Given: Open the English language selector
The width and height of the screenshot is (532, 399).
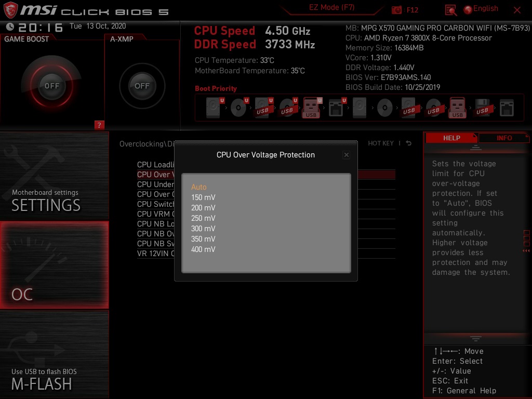Looking at the screenshot, I should [481, 9].
